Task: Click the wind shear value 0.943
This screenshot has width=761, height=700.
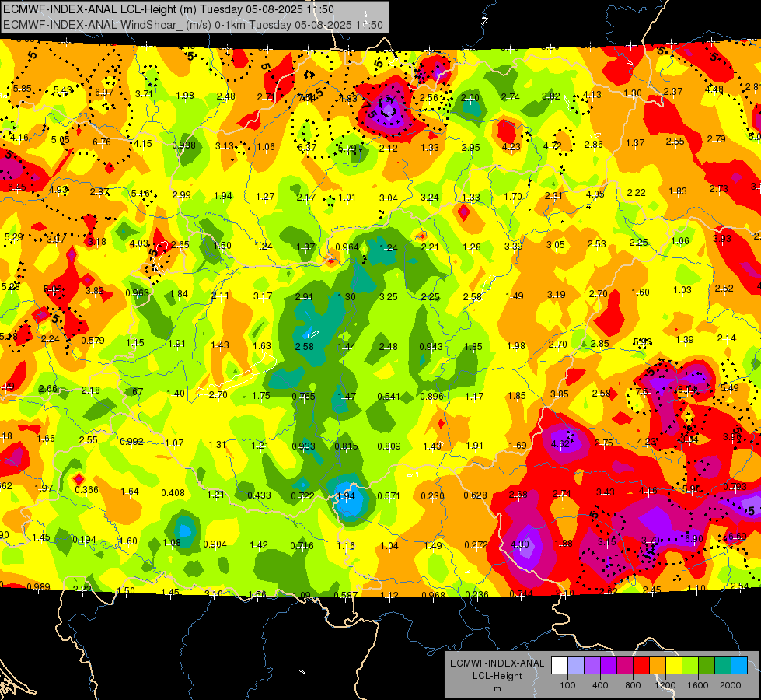Action: 431,346
